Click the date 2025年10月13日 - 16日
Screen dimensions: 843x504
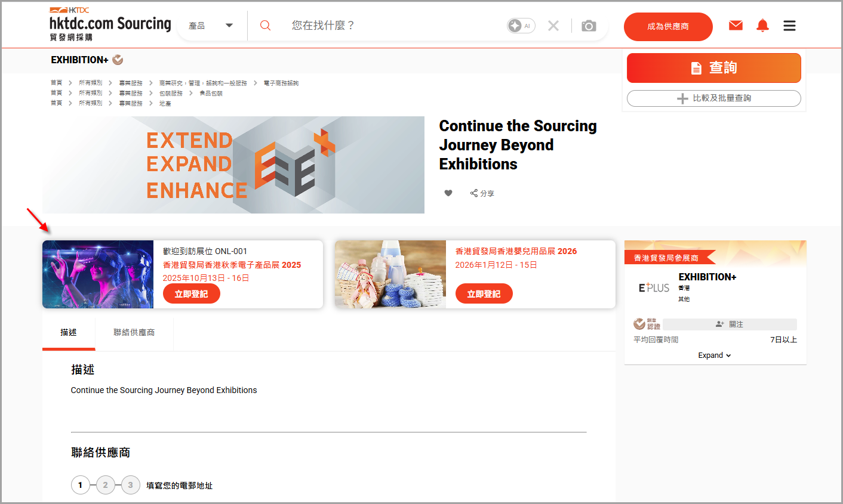(x=206, y=278)
